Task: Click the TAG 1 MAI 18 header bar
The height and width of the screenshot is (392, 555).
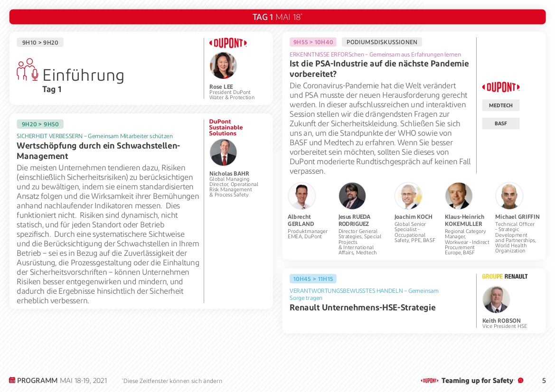Action: tap(277, 17)
